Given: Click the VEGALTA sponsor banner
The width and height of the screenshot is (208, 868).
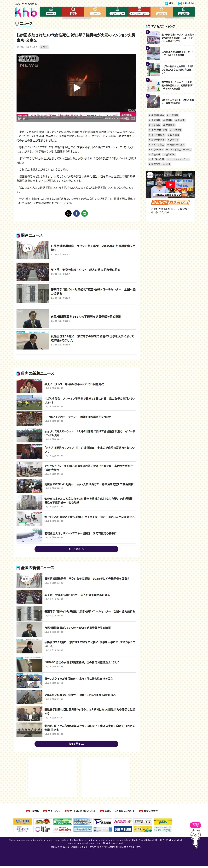Looking at the screenshot, I should (23, 821).
